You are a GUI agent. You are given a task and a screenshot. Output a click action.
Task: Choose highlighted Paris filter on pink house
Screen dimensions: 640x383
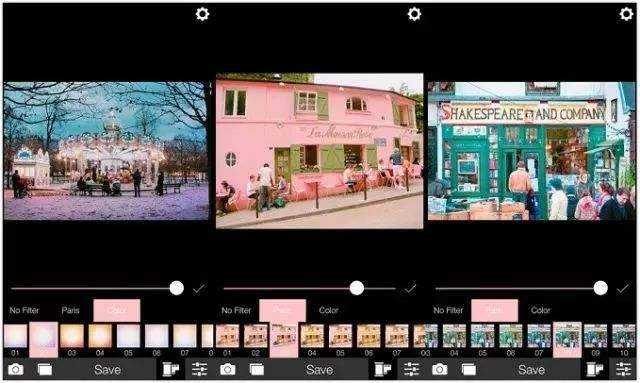point(284,340)
